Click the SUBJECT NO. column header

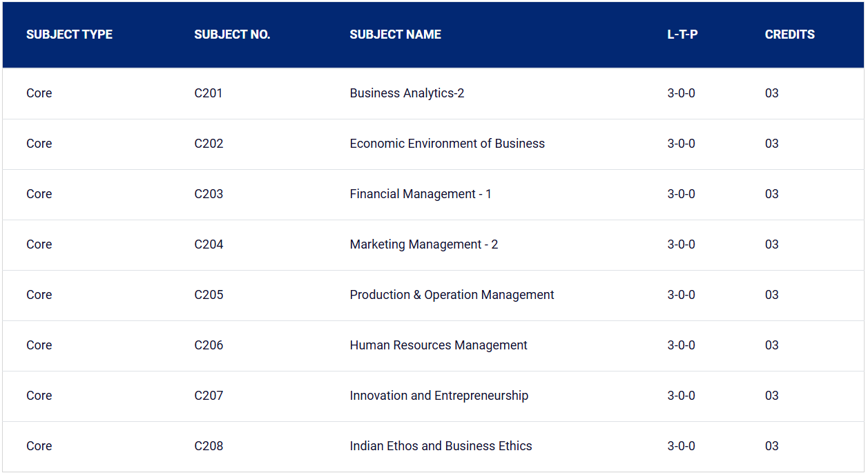pyautogui.click(x=232, y=35)
